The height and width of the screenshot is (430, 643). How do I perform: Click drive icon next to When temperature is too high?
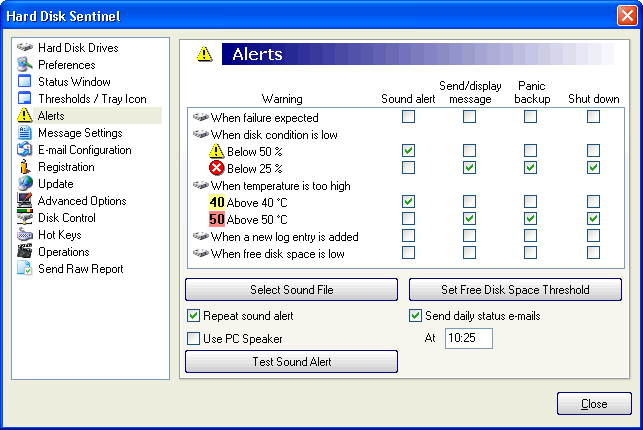click(x=201, y=185)
